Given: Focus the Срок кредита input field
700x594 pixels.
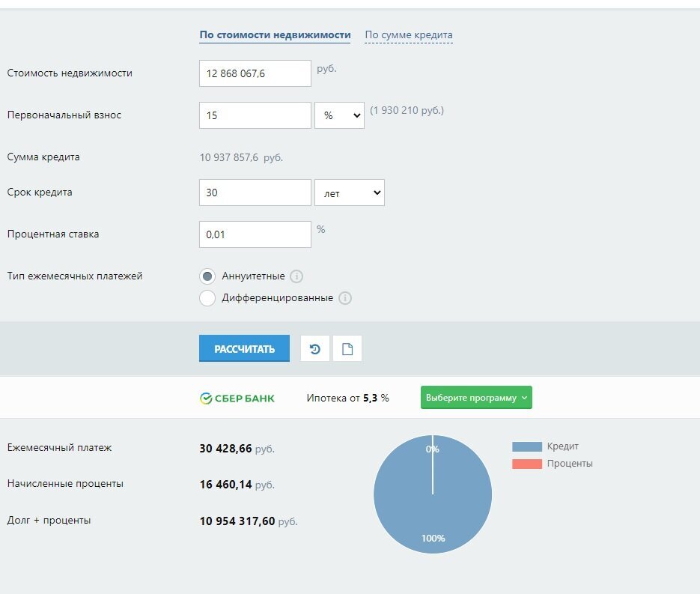Looking at the screenshot, I should click(x=255, y=193).
